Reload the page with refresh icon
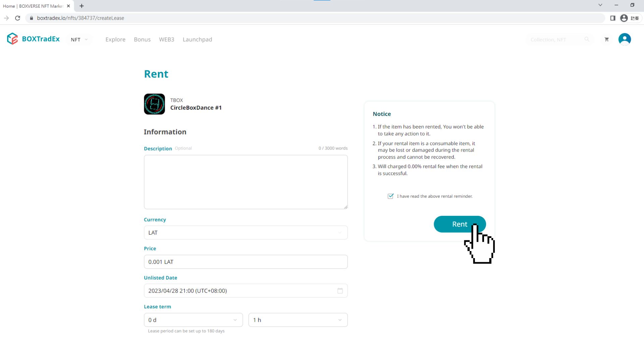The height and width of the screenshot is (362, 644). coord(17,18)
